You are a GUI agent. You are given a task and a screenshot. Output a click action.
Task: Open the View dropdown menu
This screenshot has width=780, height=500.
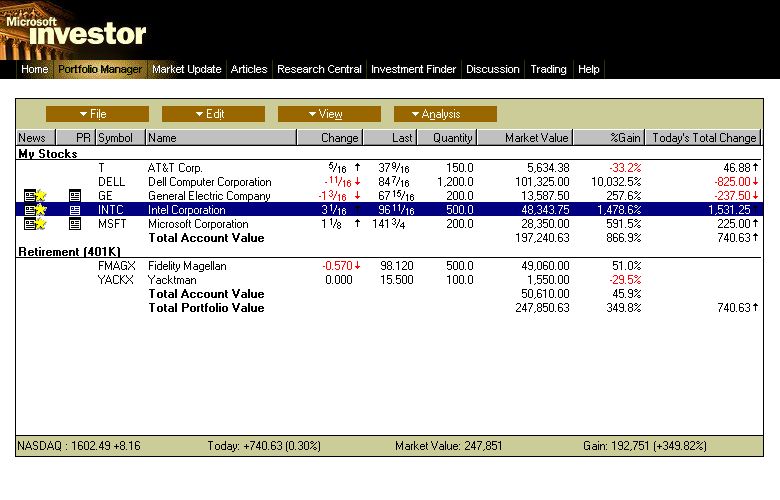click(329, 114)
